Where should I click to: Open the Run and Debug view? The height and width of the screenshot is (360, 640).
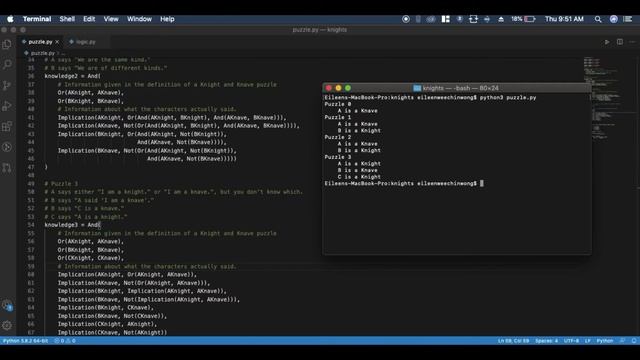7,106
